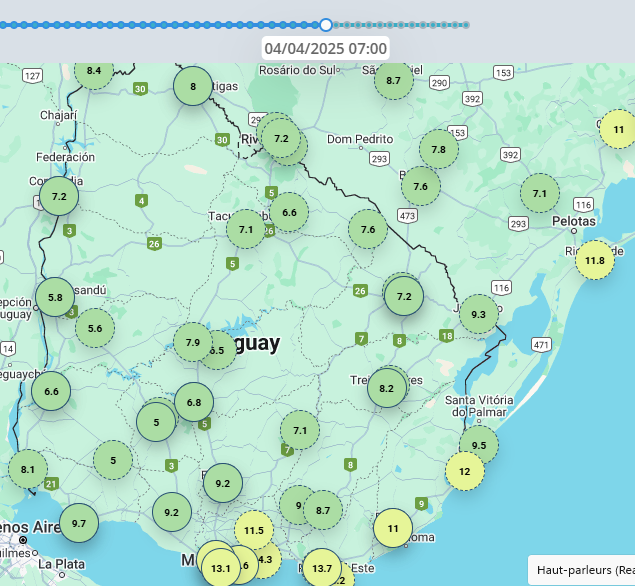The image size is (635, 586).
Task: Open the 6.6 marker near Tacuarembó
Action: click(x=289, y=212)
